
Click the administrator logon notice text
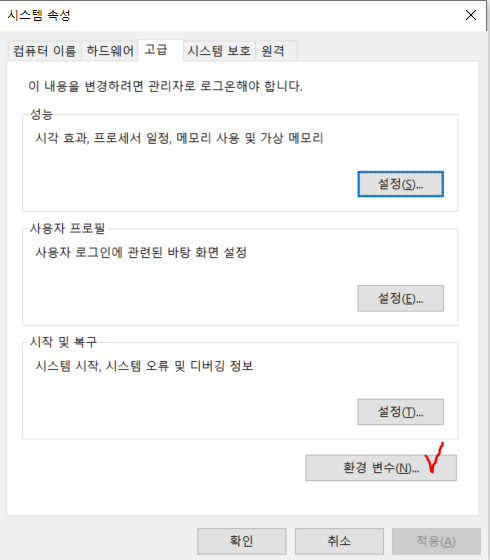(x=165, y=86)
